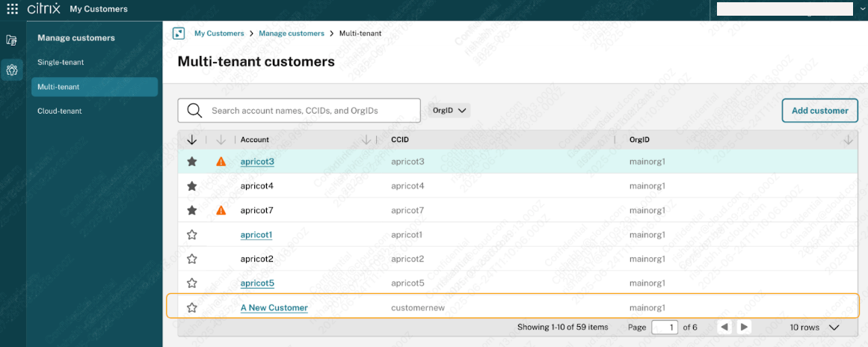
Task: Select Cloud-tenant in the sidebar
Action: point(60,111)
